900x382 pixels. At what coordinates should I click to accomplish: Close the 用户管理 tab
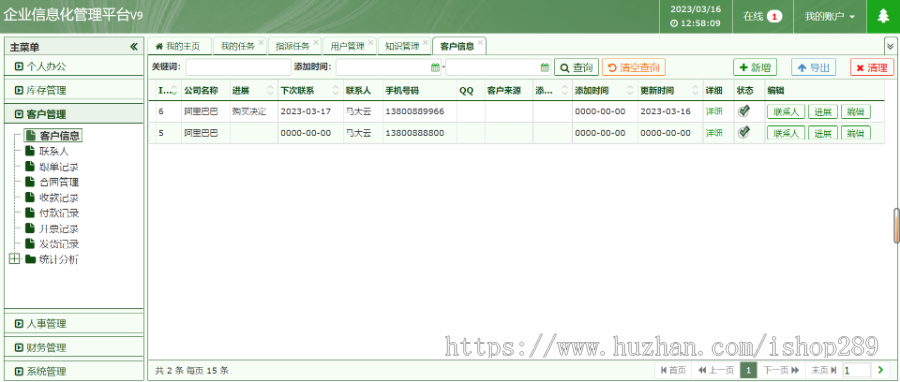pos(371,42)
